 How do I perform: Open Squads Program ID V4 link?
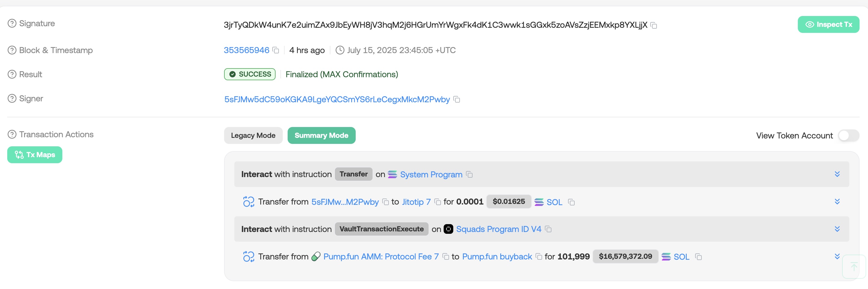[x=498, y=229]
